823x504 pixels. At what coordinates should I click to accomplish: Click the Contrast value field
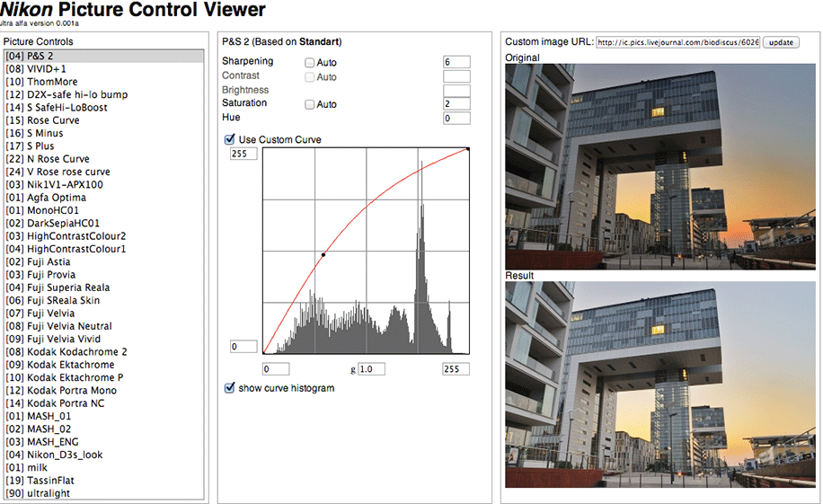456,76
